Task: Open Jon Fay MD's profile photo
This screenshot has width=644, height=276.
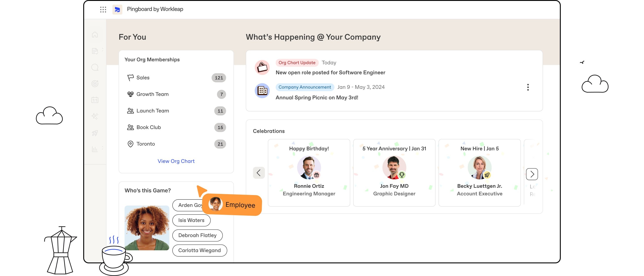Action: click(x=394, y=168)
